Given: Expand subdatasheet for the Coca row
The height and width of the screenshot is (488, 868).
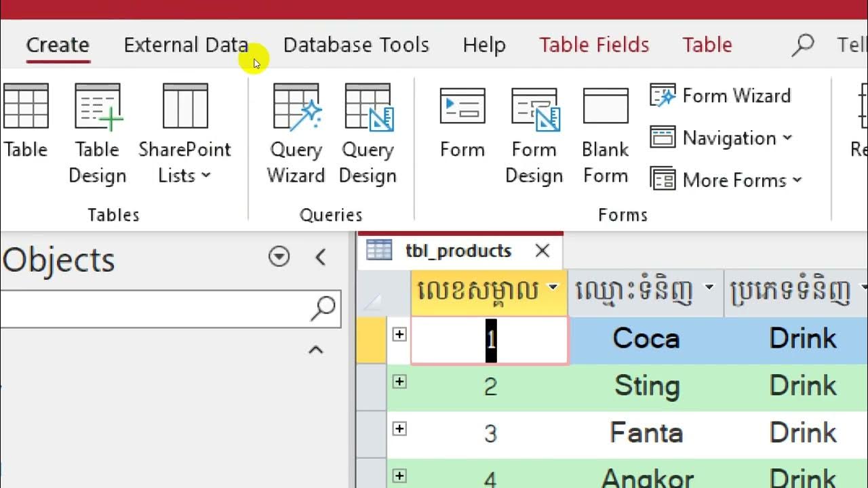Looking at the screenshot, I should (x=399, y=334).
